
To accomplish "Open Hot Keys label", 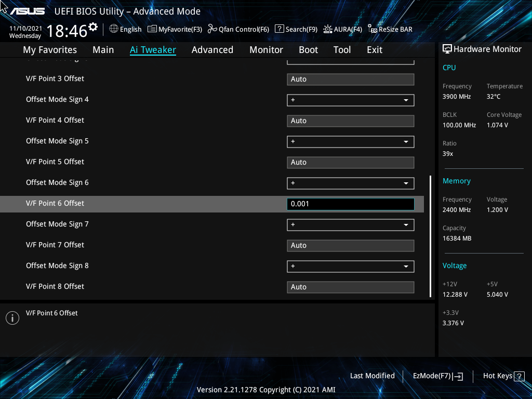I will pos(497,376).
